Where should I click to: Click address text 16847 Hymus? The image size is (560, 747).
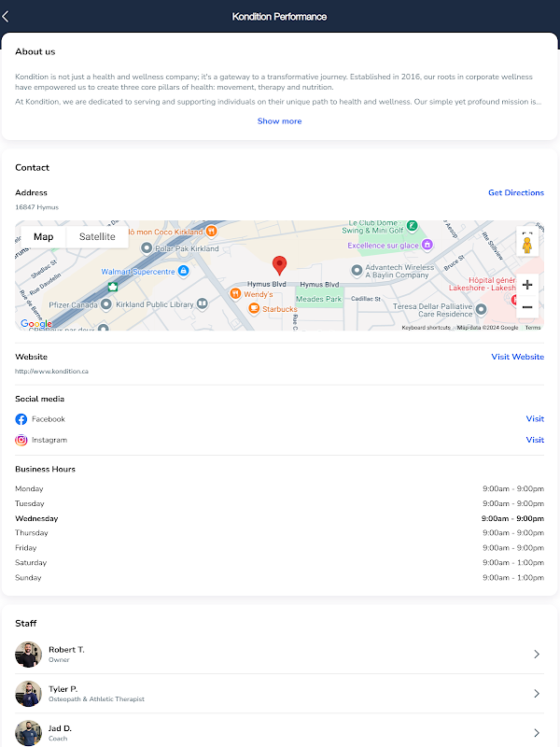coord(36,207)
